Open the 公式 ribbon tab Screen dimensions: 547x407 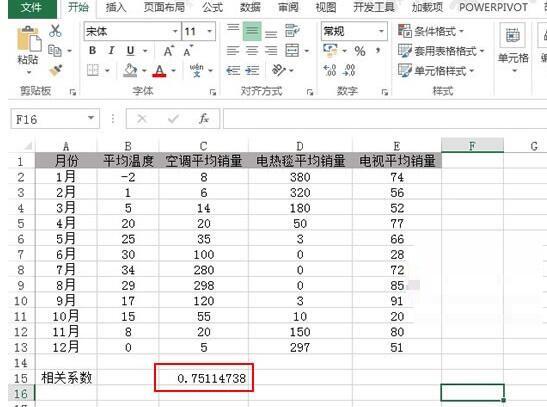[212, 7]
